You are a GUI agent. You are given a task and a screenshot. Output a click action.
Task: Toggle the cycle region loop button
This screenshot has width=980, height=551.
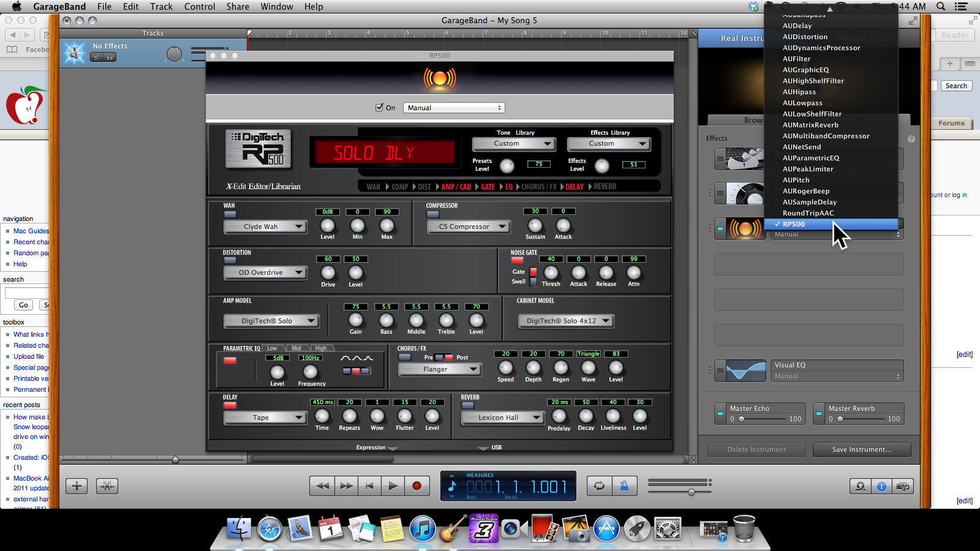599,486
